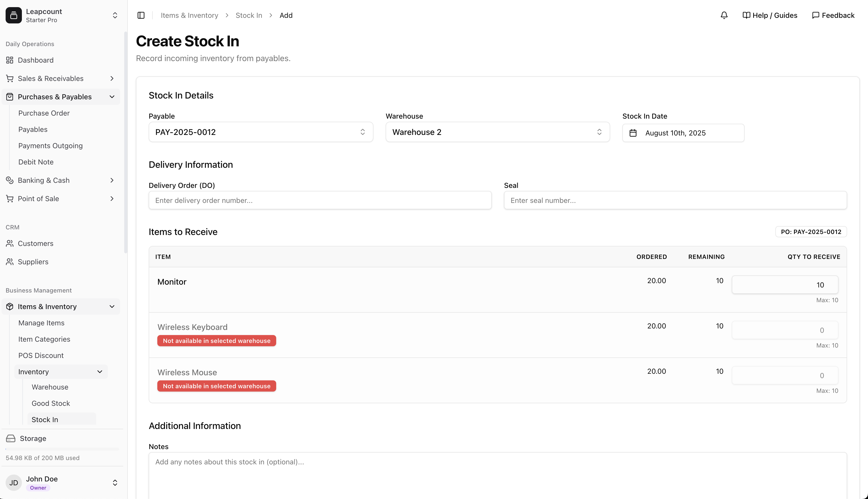Click the QTY TO RECEIVE column header
Image resolution: width=868 pixels, height=499 pixels.
(x=814, y=257)
